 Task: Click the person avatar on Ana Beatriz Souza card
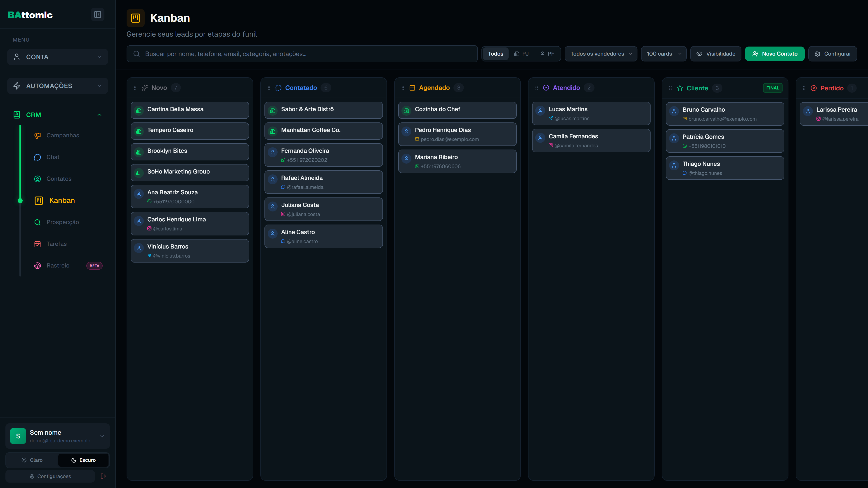click(x=139, y=194)
